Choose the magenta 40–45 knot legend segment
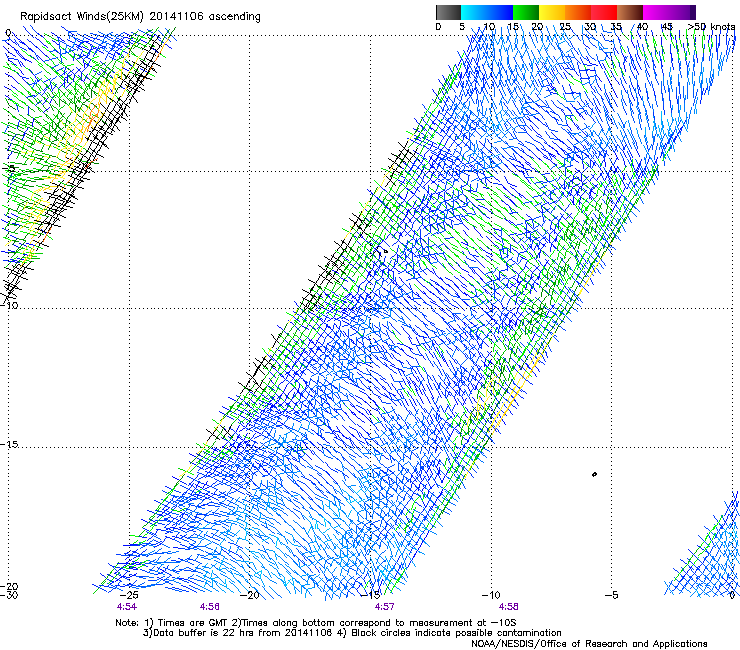Viewport: 740px width, 650px height. tap(656, 12)
